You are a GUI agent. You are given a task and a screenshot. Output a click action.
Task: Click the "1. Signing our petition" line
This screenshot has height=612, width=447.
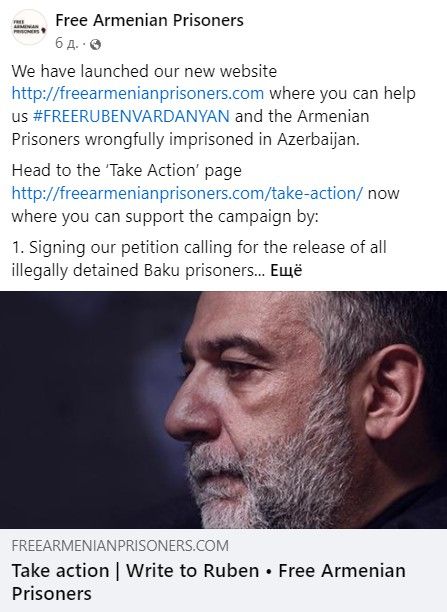click(x=199, y=247)
